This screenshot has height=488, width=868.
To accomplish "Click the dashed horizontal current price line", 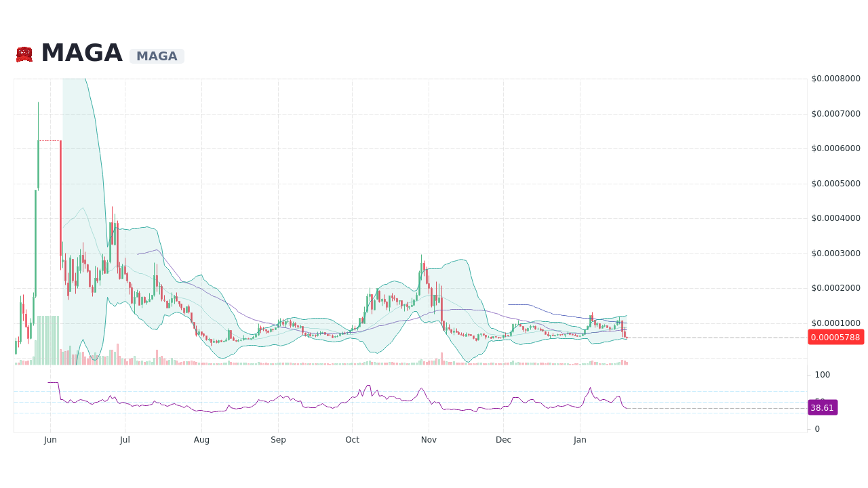I will tap(712, 337).
